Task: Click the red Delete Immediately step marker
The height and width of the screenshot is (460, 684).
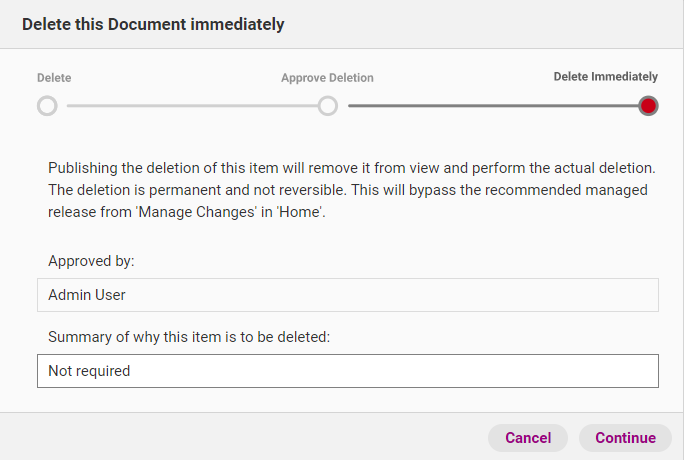Action: [648, 106]
